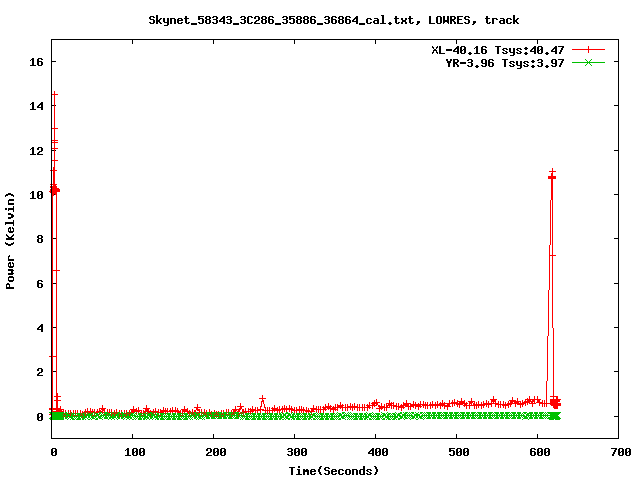The height and width of the screenshot is (480, 640).
Task: Click the y-axis tick label 4
Action: 40,328
